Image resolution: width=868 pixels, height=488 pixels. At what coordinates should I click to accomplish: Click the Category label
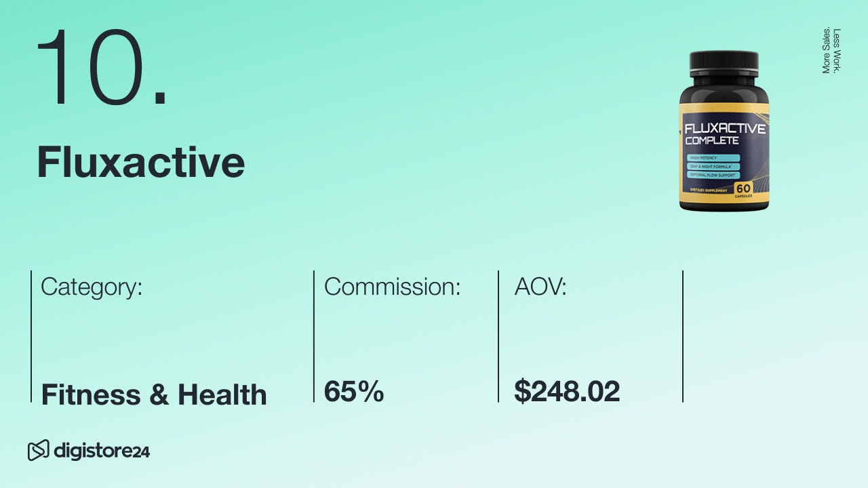[92, 287]
